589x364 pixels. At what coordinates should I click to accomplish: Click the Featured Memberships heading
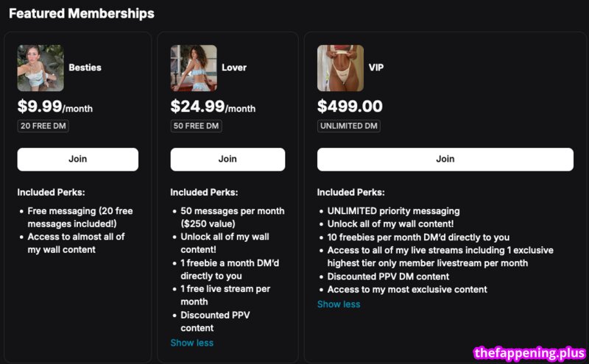[x=82, y=13]
